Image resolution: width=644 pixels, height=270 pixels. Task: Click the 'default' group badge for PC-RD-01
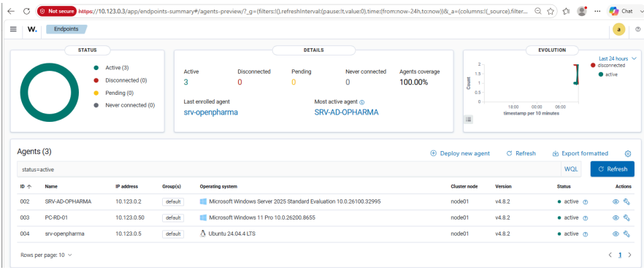(x=173, y=218)
